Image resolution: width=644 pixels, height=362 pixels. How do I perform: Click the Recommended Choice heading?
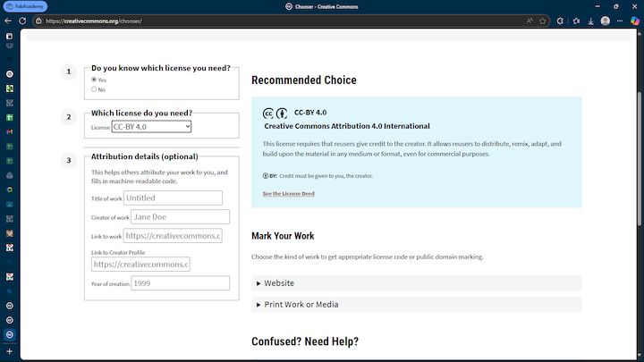point(304,80)
